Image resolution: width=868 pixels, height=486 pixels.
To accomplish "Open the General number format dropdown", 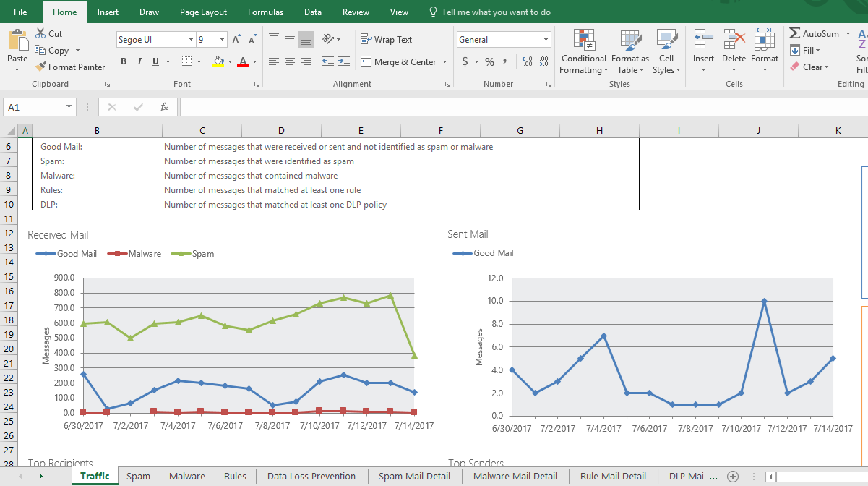I will coord(546,40).
